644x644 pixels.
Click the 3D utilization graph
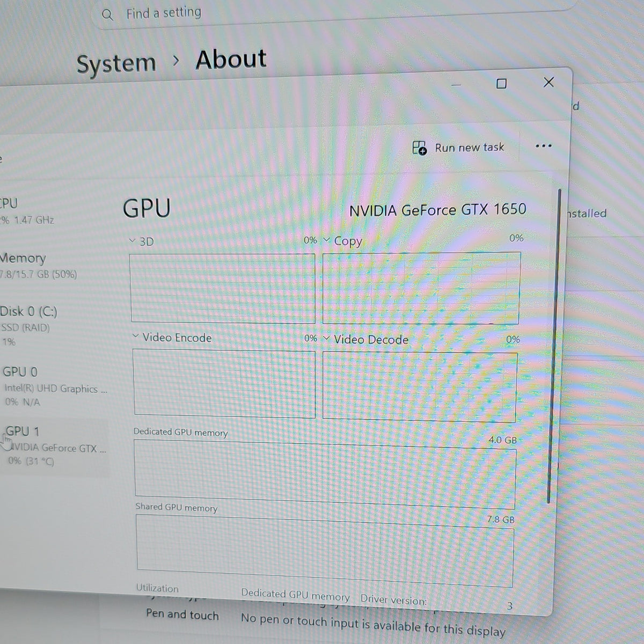click(x=222, y=288)
